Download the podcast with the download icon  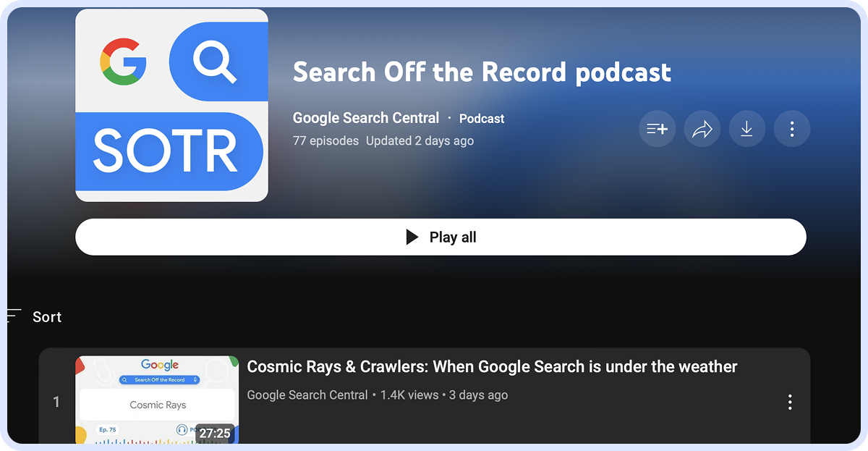pos(746,130)
